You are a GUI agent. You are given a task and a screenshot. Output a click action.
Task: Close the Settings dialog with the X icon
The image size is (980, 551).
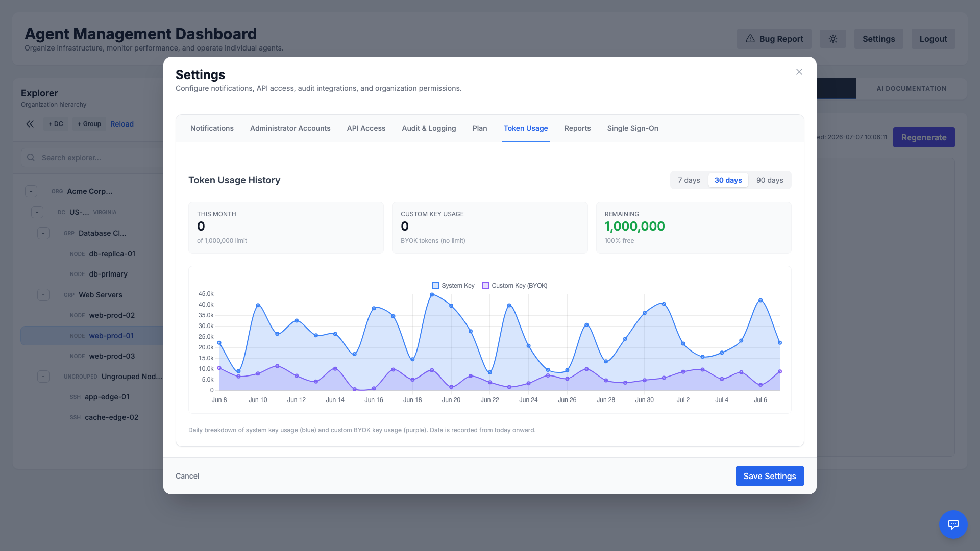(x=799, y=72)
